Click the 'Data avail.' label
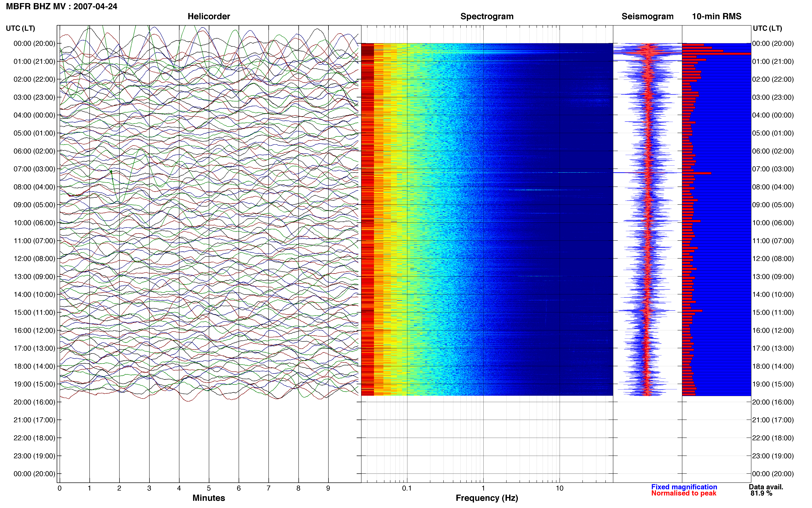Image resolution: width=812 pixels, height=508 pixels. pos(766,487)
